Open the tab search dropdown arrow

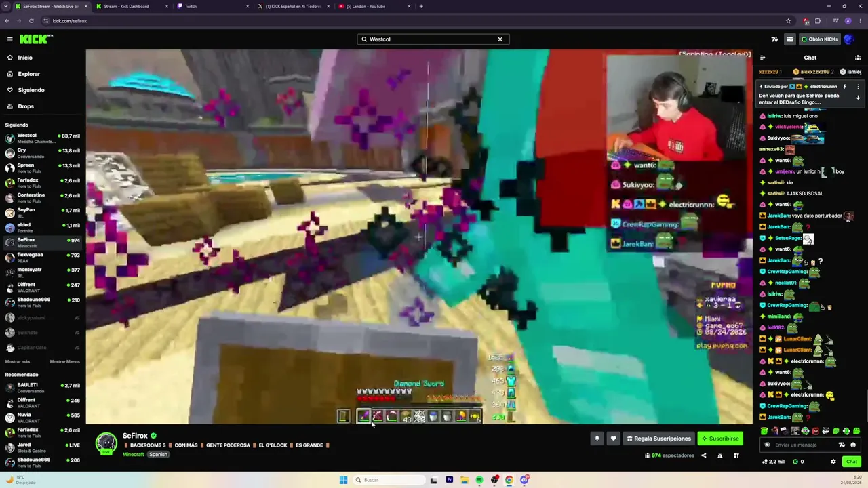5,6
